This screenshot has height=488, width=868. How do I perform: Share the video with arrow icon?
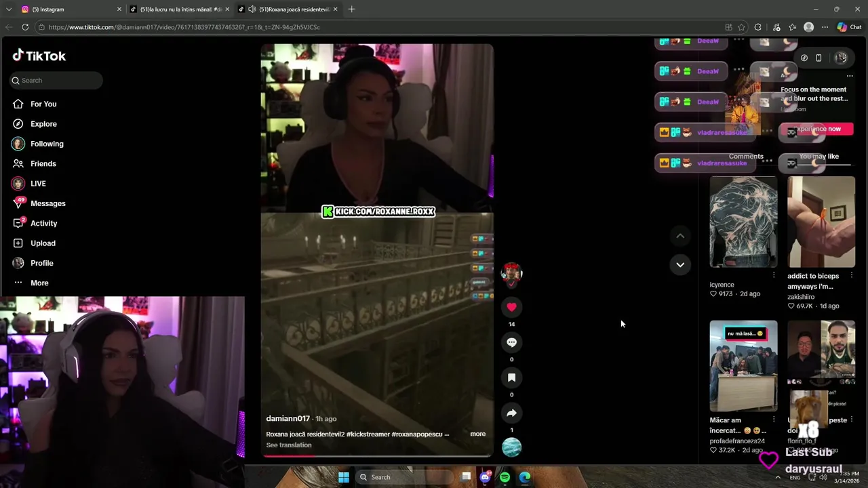tap(511, 413)
